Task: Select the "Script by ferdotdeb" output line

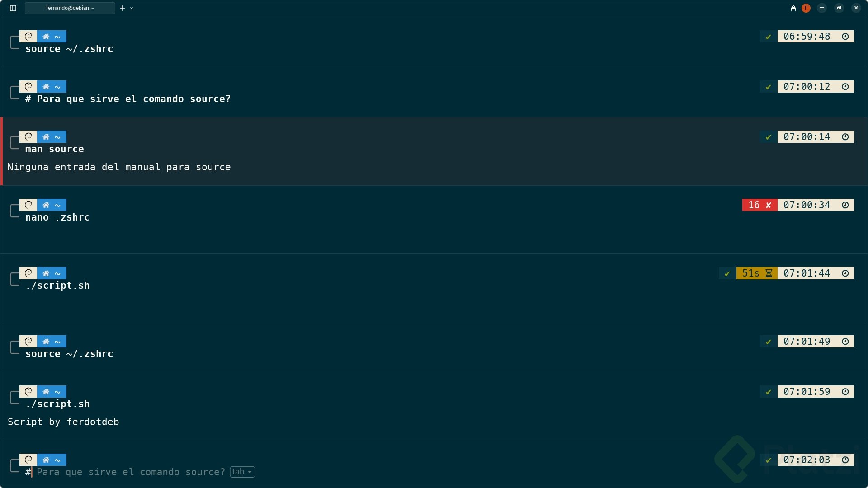Action: [x=63, y=422]
